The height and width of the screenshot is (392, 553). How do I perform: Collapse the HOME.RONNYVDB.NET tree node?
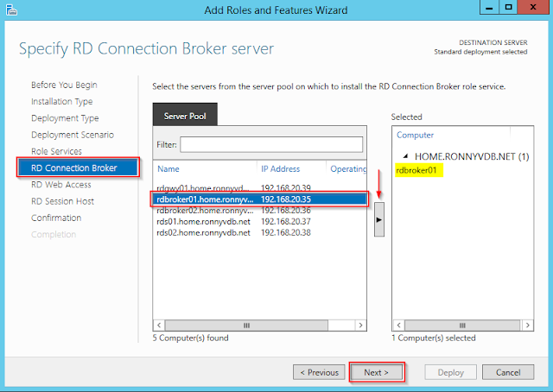pyautogui.click(x=406, y=155)
